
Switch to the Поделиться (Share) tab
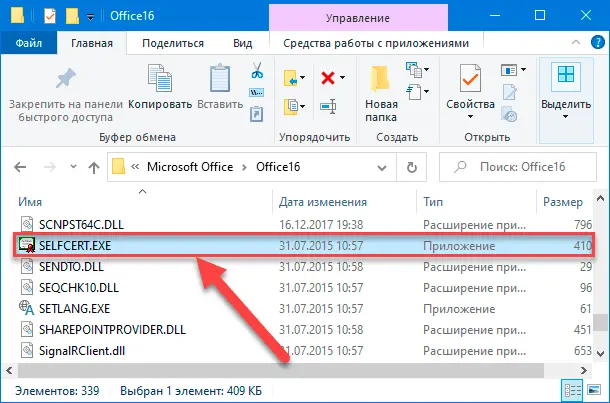172,43
